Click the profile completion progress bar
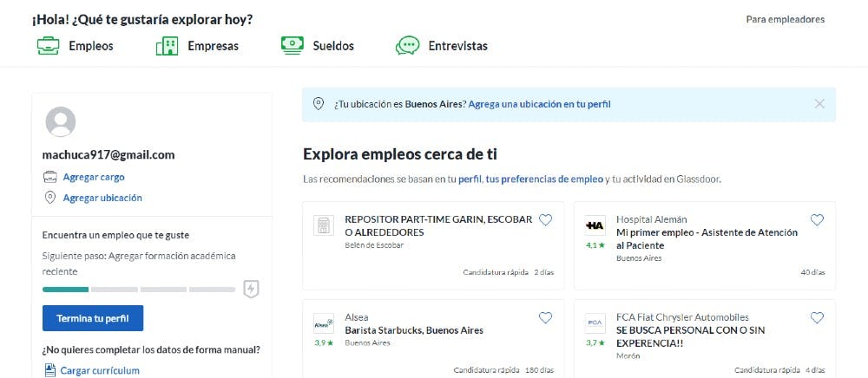The height and width of the screenshot is (378, 868). (139, 290)
